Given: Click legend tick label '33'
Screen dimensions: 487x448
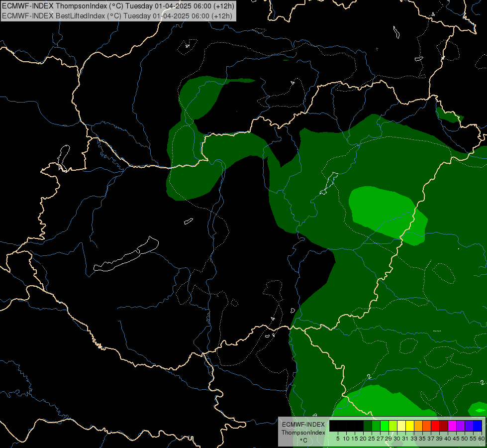Looking at the screenshot, I should coord(414,439).
